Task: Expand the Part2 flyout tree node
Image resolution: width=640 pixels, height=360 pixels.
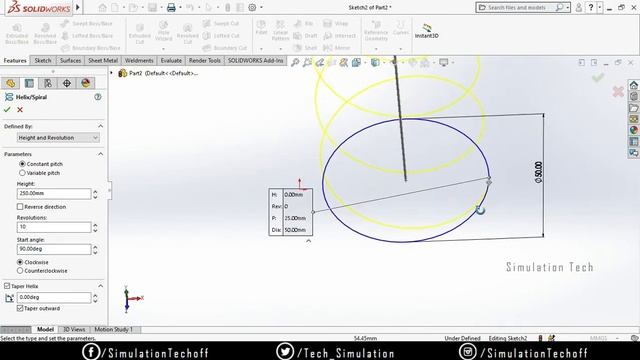Action: point(111,73)
